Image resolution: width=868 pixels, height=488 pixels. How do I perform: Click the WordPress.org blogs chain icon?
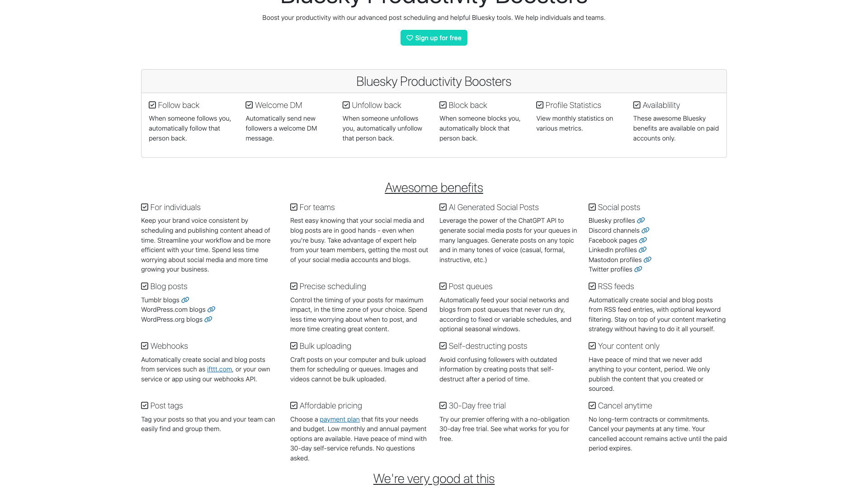point(208,319)
